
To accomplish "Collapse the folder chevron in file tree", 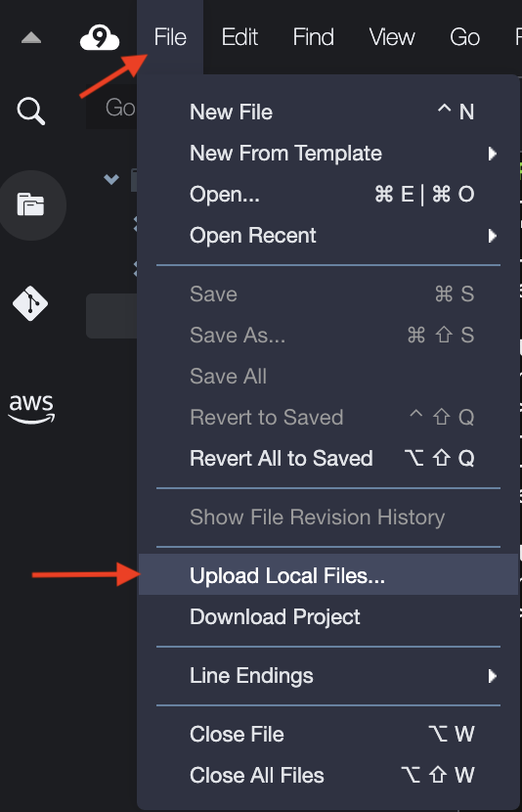I will tap(111, 179).
